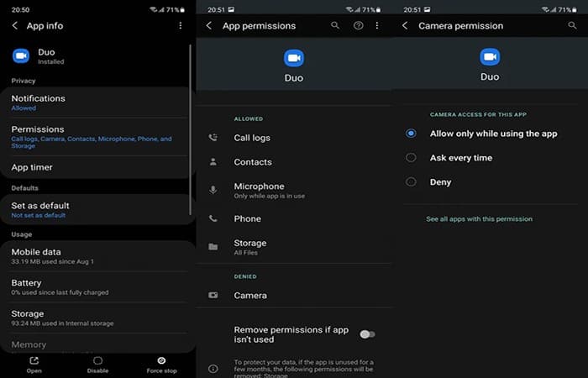
Task: Open the three-dot menu on App info
Action: 181,25
